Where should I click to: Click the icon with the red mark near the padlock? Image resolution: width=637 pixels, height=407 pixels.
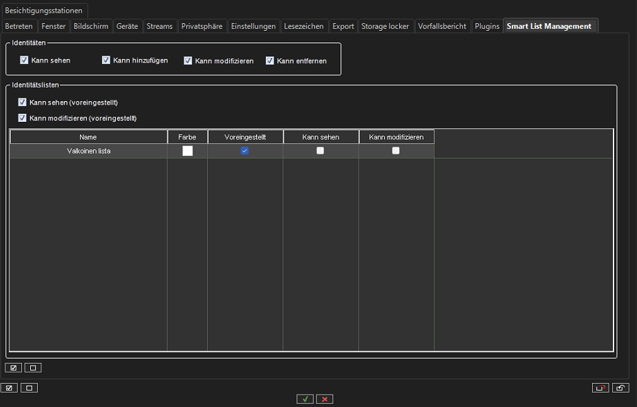click(x=600, y=388)
